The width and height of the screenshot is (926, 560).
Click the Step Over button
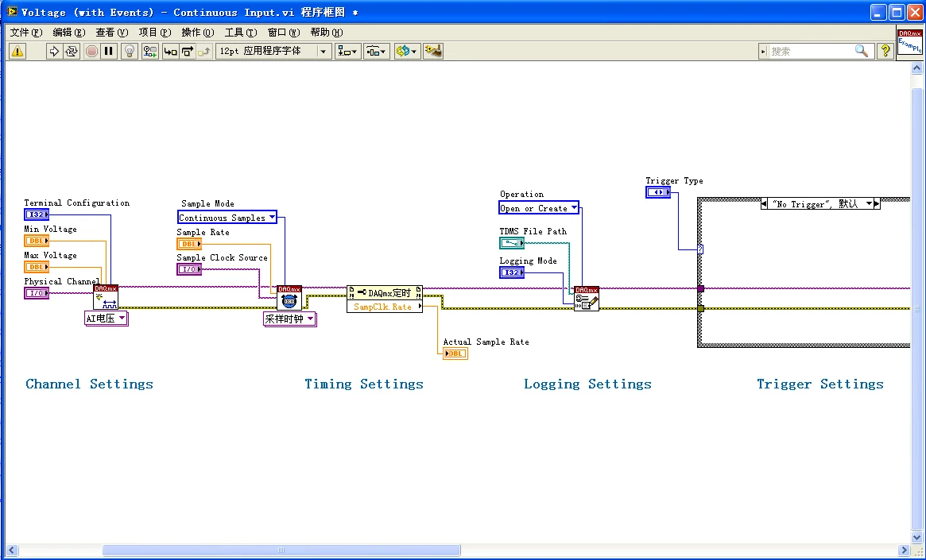tap(188, 52)
